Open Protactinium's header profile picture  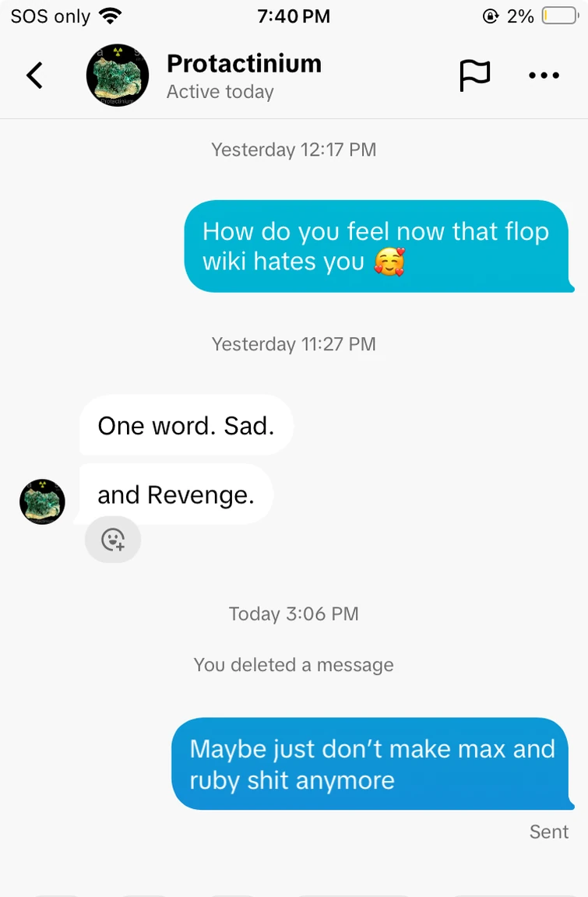click(x=118, y=75)
